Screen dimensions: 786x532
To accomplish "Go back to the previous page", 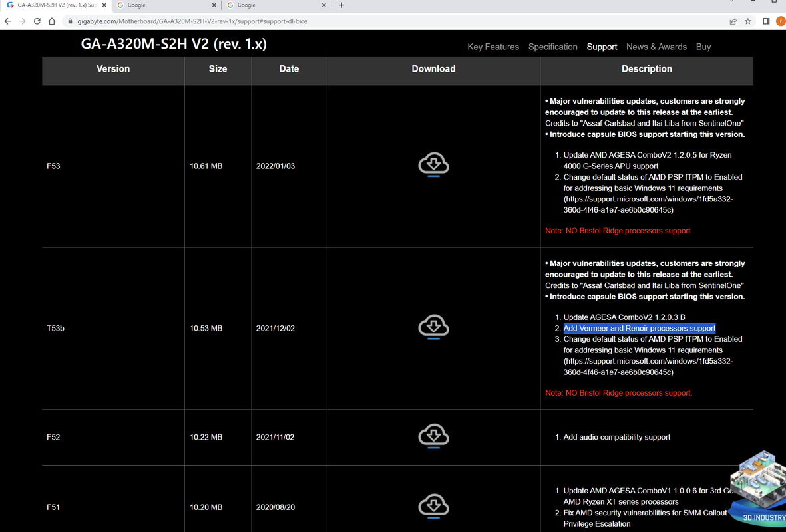I will pos(7,21).
